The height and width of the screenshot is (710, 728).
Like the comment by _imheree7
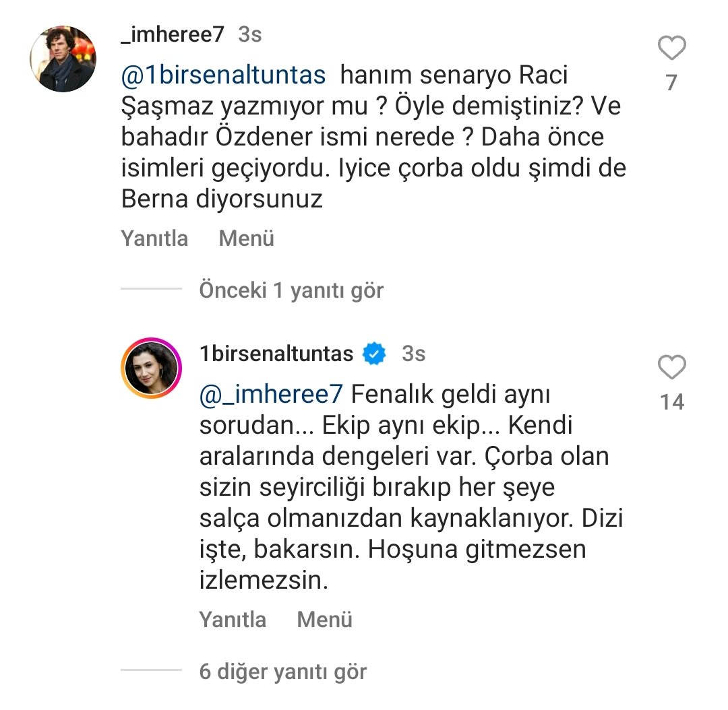671,47
